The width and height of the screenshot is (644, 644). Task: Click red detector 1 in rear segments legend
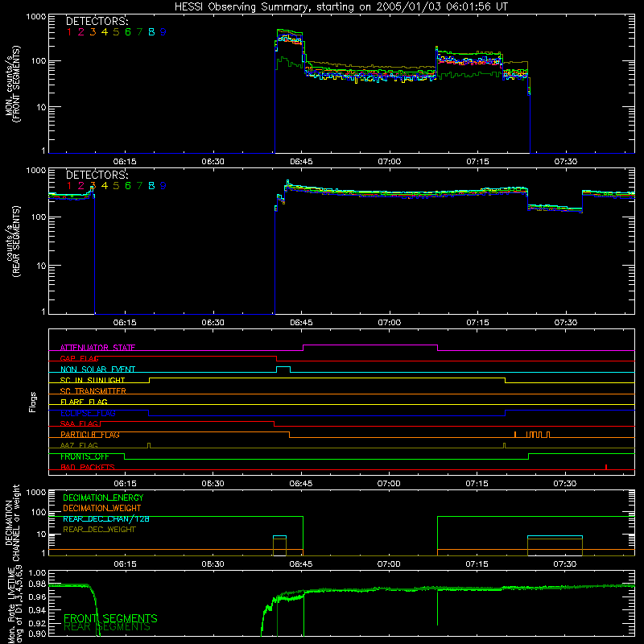click(69, 186)
